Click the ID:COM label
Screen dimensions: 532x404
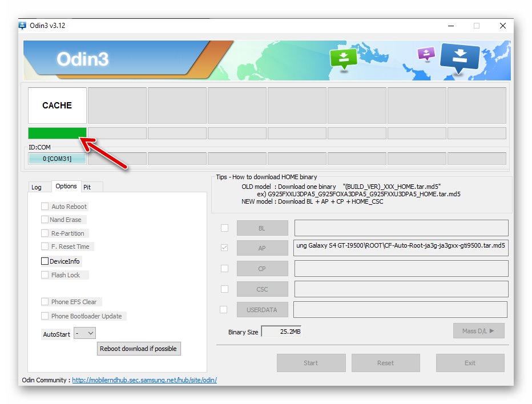coord(40,147)
